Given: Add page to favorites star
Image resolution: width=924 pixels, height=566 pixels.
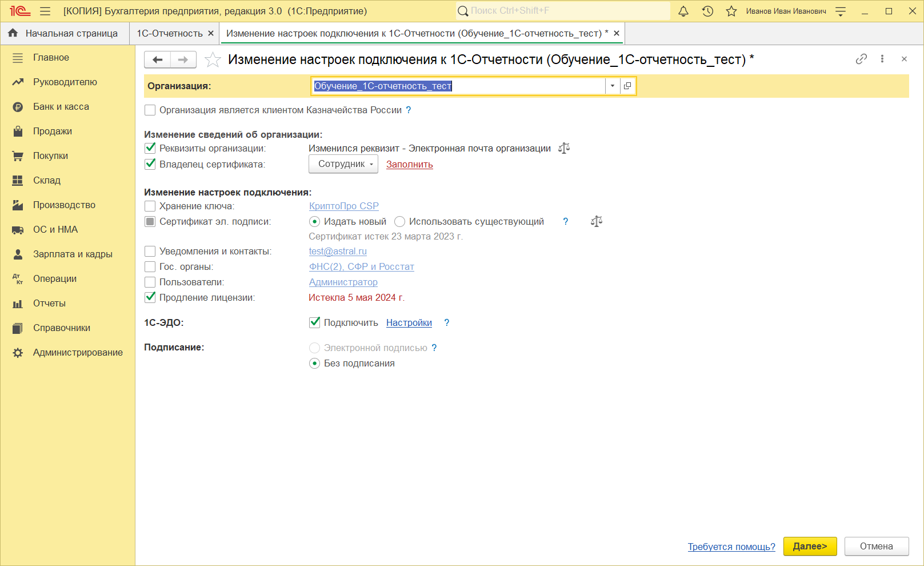Looking at the screenshot, I should click(x=213, y=59).
